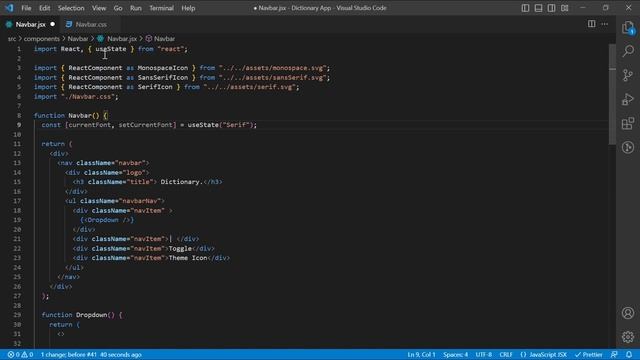Screen dimensions: 640x360
Task: Toggle the primary side bar layout icon
Action: tap(525, 8)
